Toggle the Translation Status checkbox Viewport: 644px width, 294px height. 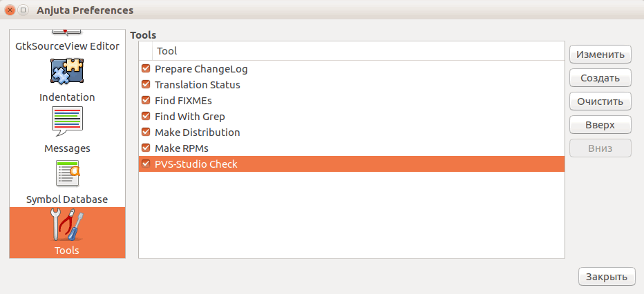tap(146, 84)
